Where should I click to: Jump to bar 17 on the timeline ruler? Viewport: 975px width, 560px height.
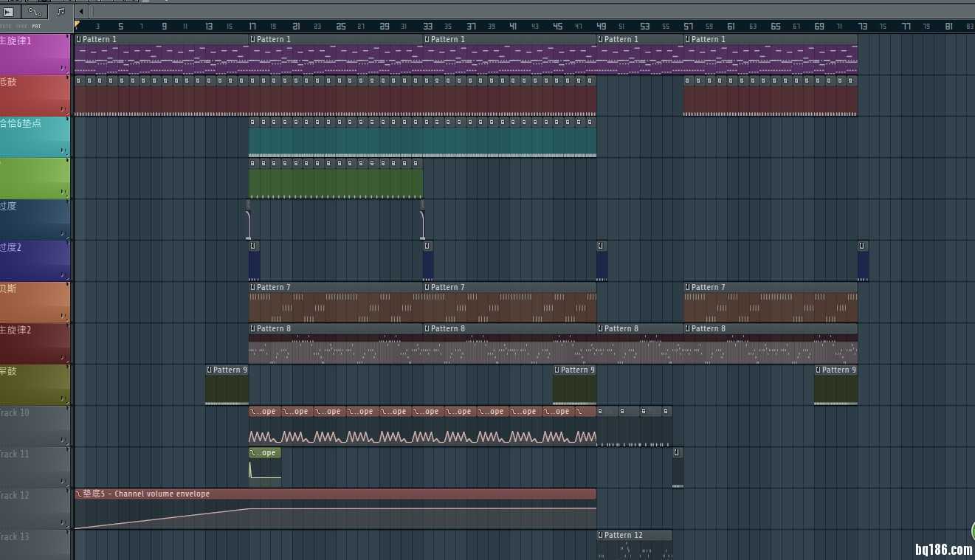[252, 26]
